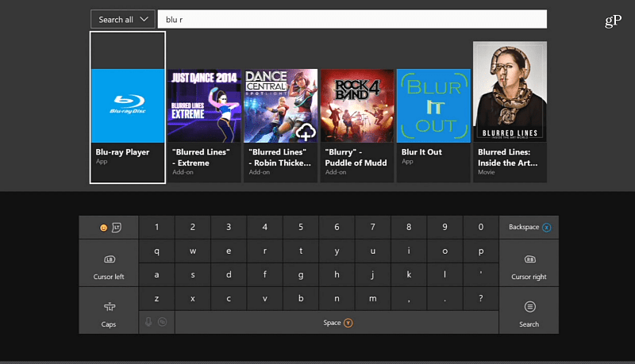Click the search text field containing 'blu r'
635x364 pixels.
tap(352, 19)
